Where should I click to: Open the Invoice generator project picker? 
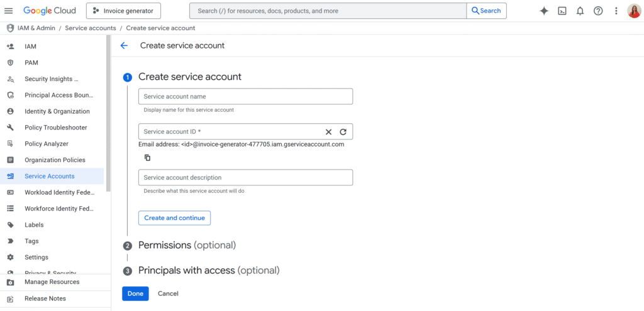(x=123, y=11)
